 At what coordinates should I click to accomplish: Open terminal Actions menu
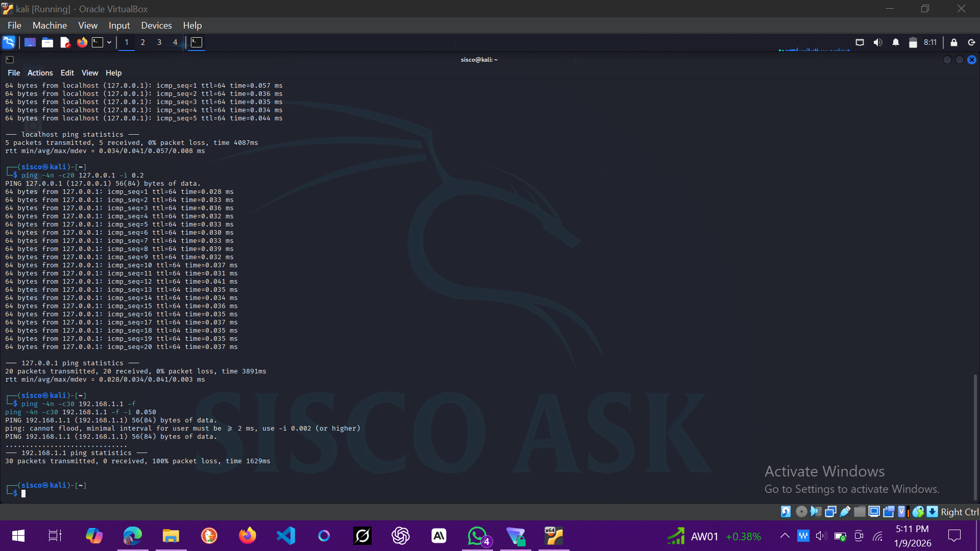coord(40,73)
